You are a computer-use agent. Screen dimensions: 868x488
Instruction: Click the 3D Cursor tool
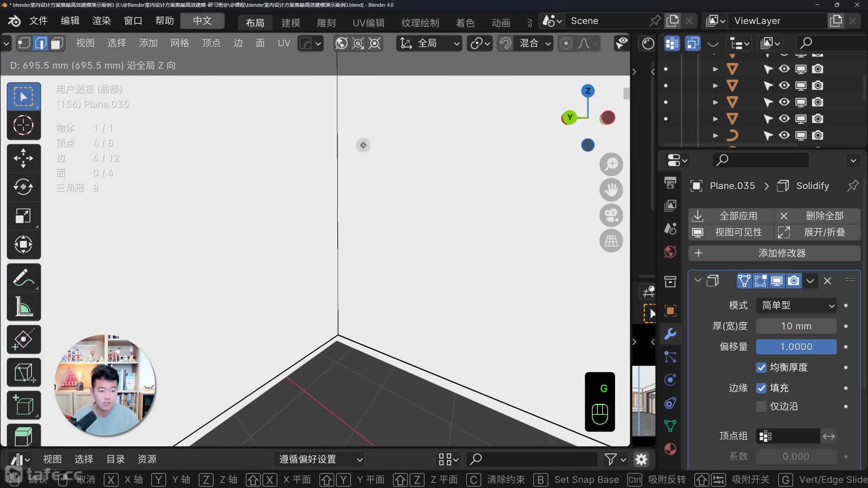23,125
